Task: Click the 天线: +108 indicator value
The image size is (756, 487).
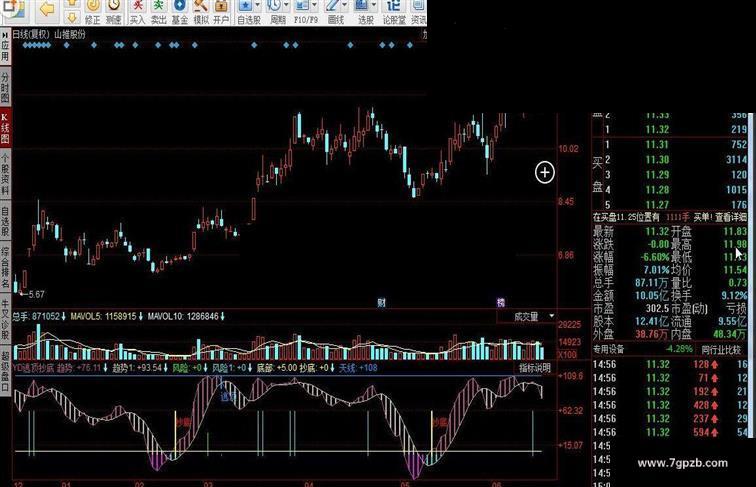Action: coord(358,368)
